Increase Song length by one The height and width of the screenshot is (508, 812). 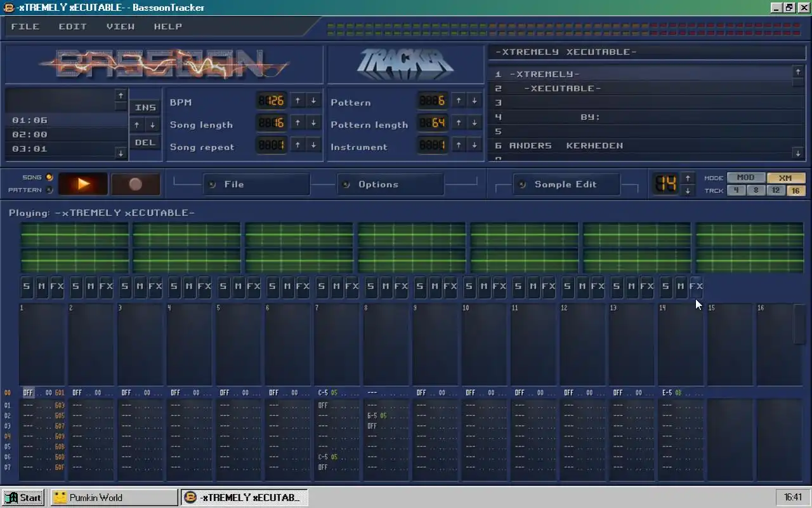[x=298, y=123]
